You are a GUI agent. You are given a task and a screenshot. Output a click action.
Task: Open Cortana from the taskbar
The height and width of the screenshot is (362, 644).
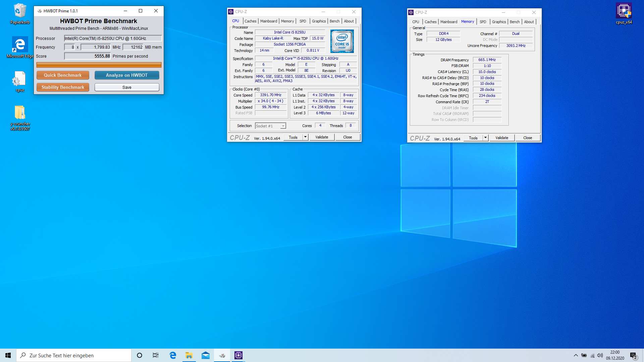point(140,355)
